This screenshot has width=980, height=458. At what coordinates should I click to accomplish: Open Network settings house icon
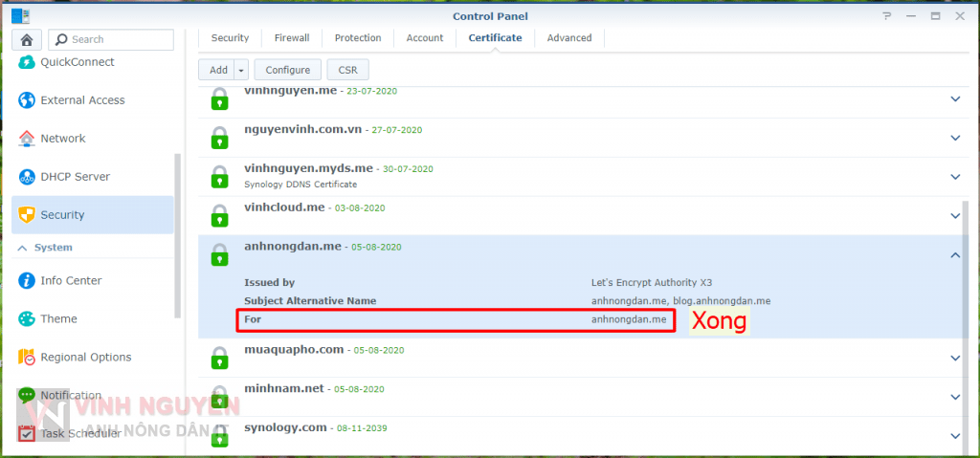coord(27,139)
